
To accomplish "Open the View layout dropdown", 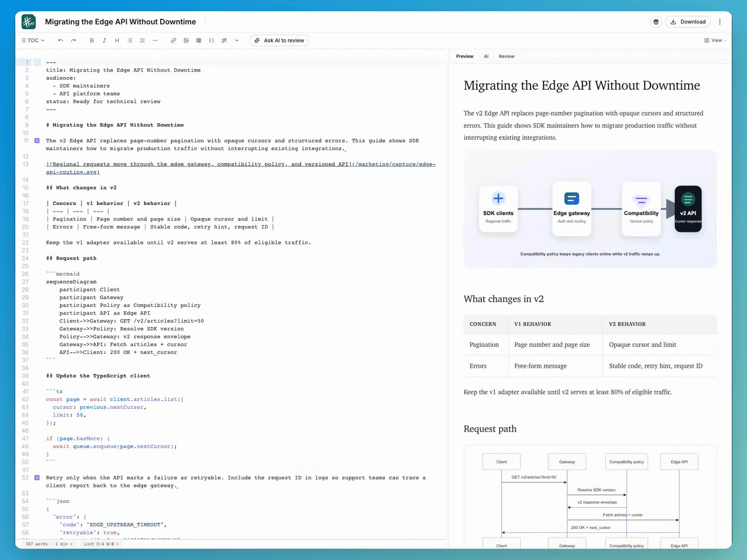I will pyautogui.click(x=715, y=40).
